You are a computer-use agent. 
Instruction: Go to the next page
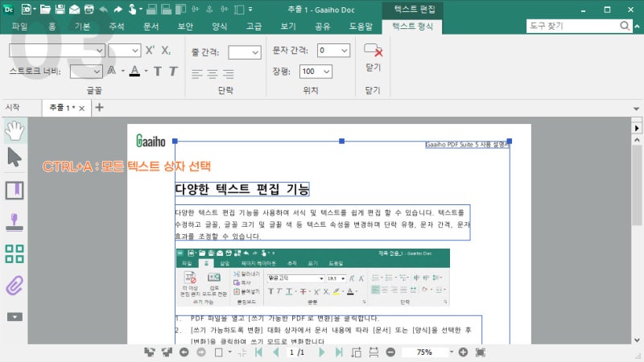tap(321, 352)
